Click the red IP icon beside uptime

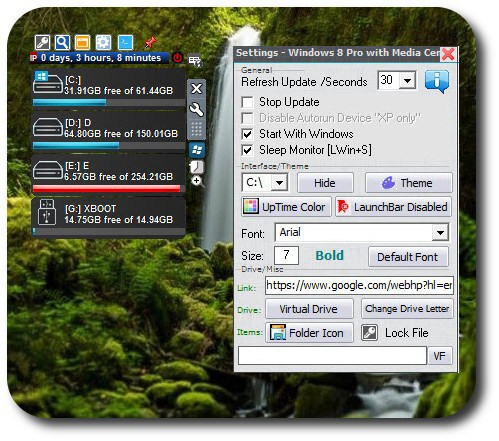coord(33,58)
